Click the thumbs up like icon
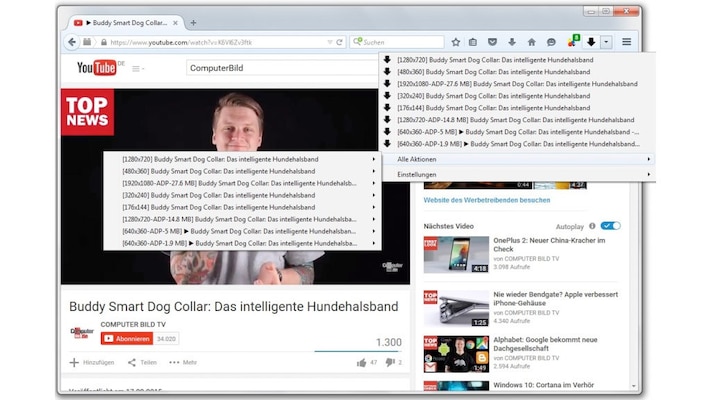The width and height of the screenshot is (711, 400). click(x=362, y=362)
